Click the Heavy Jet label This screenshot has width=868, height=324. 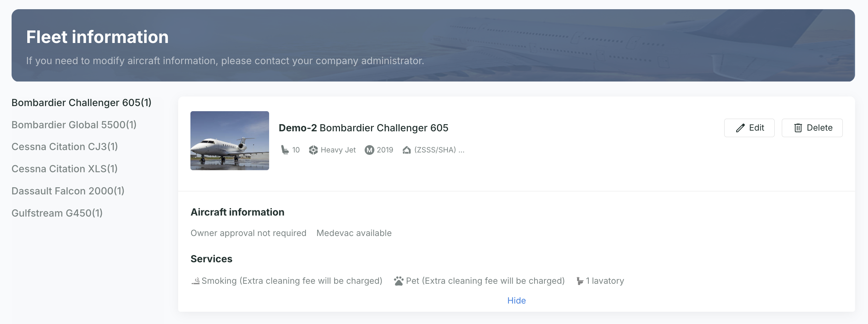[338, 150]
